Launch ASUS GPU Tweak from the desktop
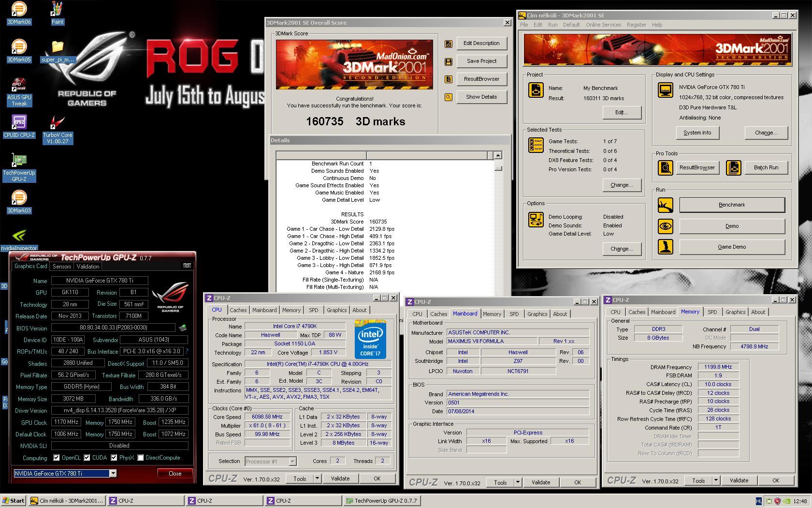The height and width of the screenshot is (508, 812). coord(19,92)
